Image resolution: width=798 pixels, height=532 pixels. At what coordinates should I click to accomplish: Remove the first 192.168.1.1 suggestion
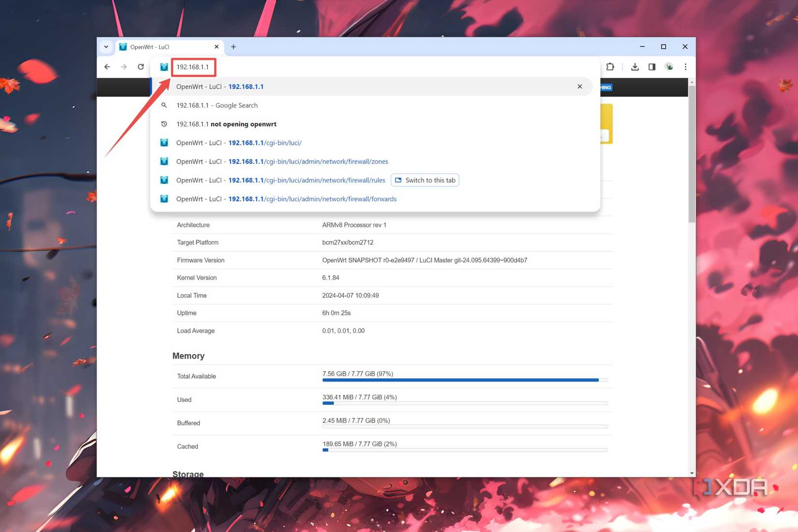pos(579,87)
